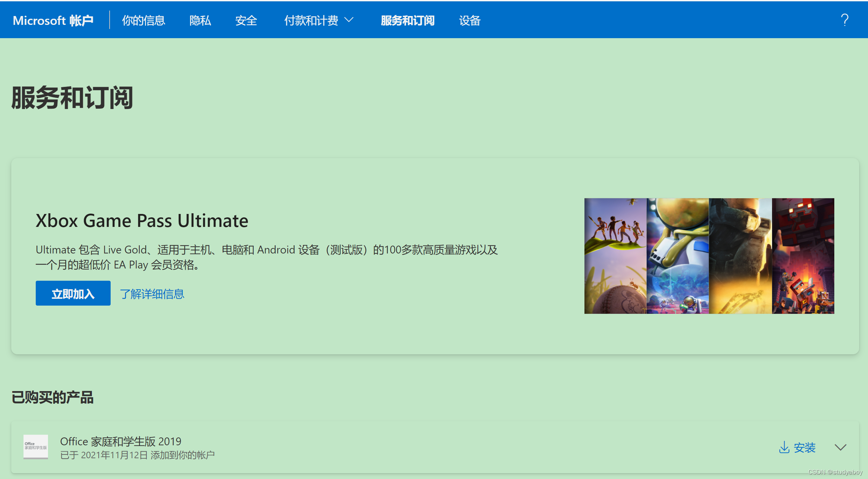Navigate to the 设备 tab
868x479 pixels.
tap(469, 20)
